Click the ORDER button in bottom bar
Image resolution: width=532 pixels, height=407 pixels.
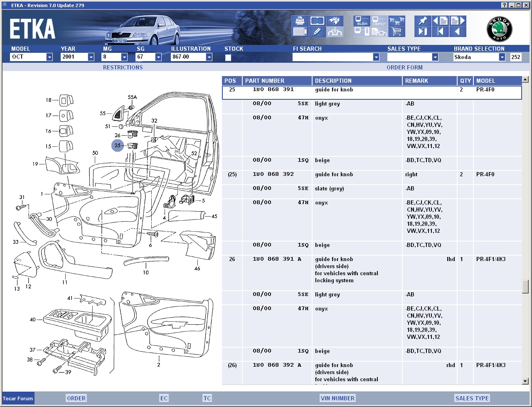click(76, 398)
